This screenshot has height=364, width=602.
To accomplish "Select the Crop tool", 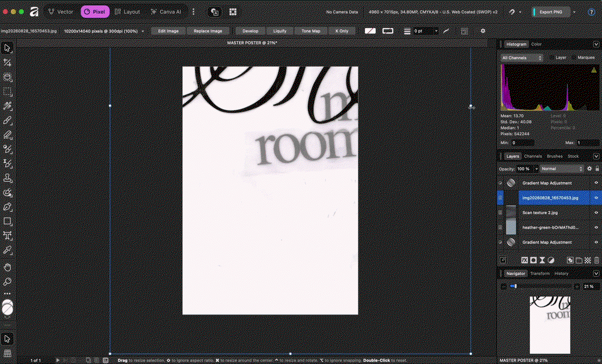I will [x=7, y=62].
